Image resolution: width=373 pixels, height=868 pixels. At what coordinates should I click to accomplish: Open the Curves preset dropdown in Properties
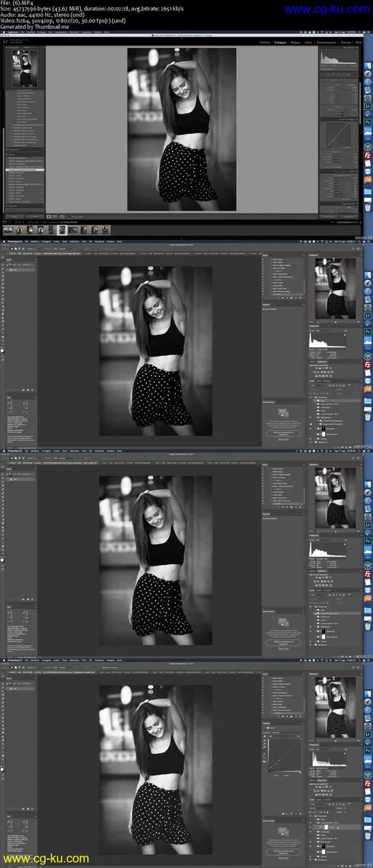tap(286, 733)
